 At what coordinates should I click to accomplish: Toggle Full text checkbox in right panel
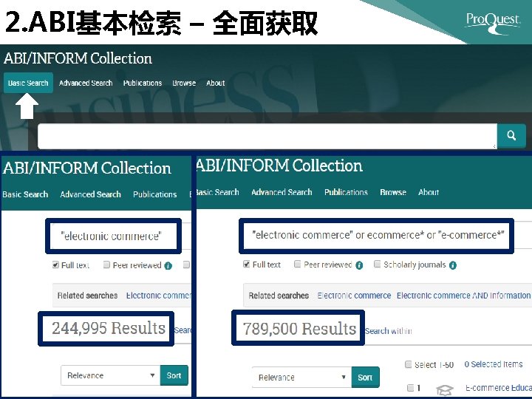pyautogui.click(x=247, y=265)
